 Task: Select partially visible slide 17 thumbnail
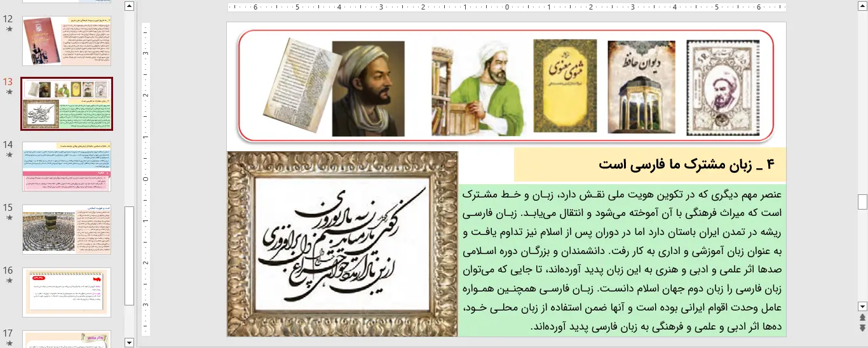[67, 339]
